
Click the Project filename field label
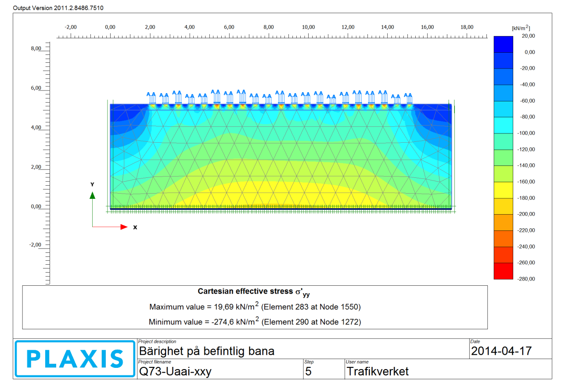click(155, 362)
